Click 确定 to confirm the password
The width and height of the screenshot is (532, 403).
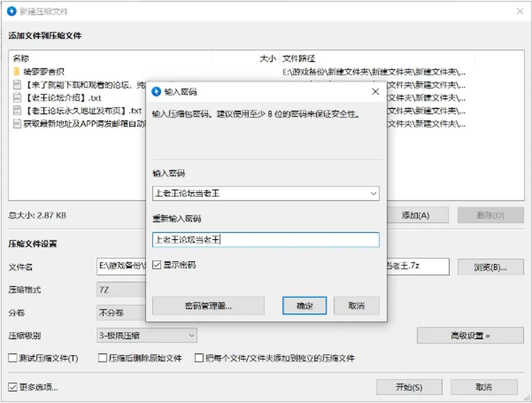click(x=304, y=305)
